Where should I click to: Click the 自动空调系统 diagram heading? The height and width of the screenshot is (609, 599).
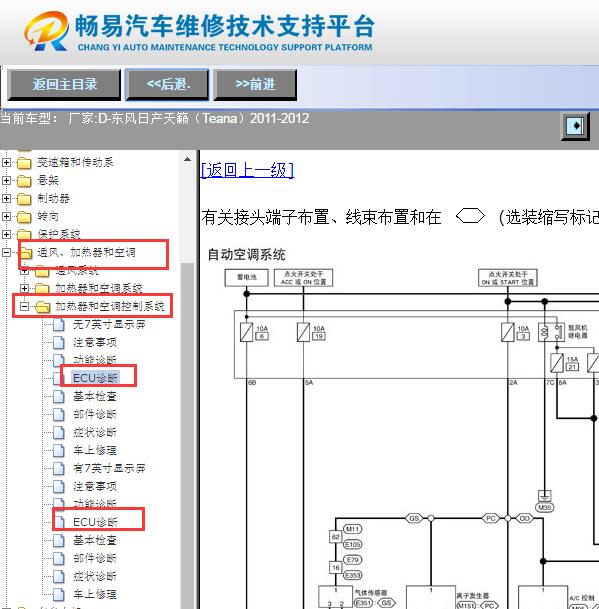[x=247, y=255]
